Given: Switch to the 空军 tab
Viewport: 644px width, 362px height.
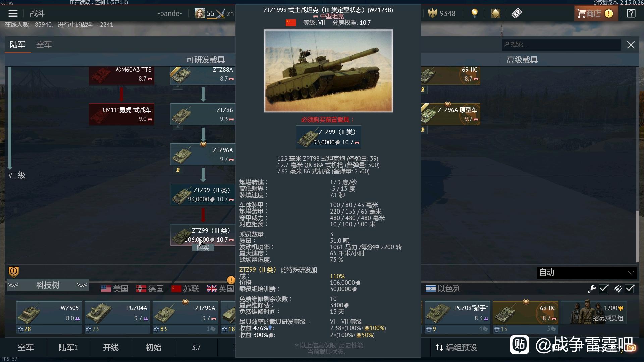Looking at the screenshot, I should [x=44, y=44].
